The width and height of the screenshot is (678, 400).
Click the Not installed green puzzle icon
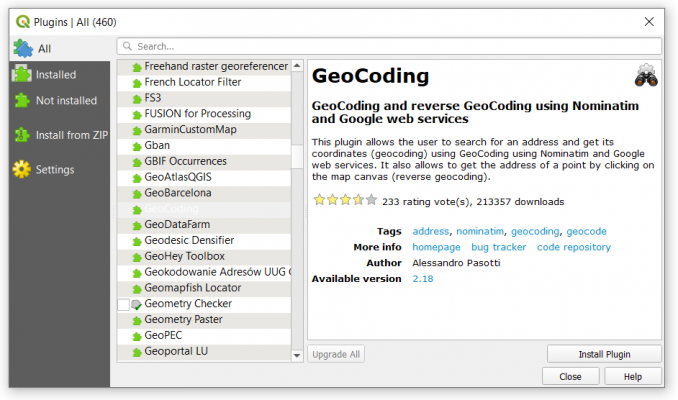click(x=22, y=100)
